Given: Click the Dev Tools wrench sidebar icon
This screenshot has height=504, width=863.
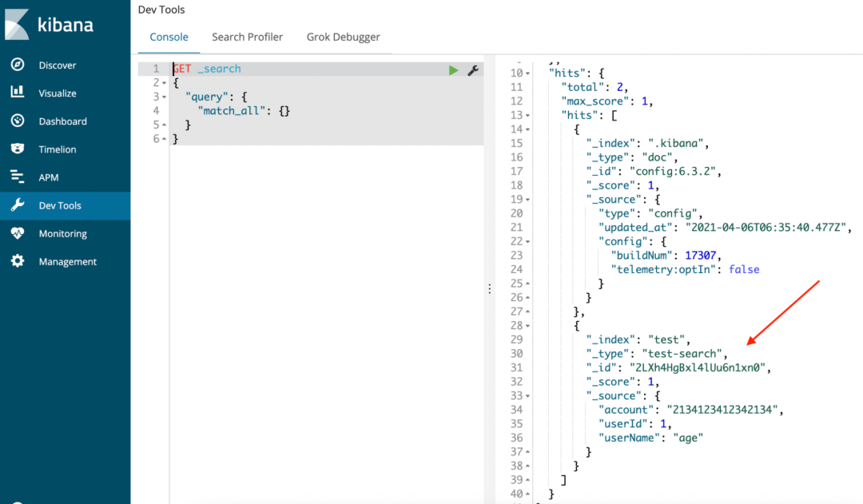Looking at the screenshot, I should point(18,205).
